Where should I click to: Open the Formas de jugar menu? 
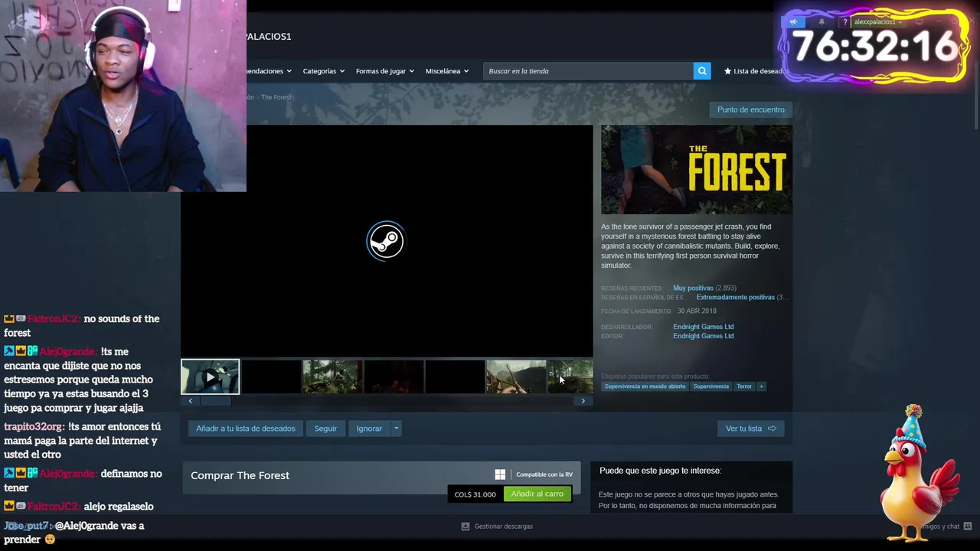(x=385, y=71)
